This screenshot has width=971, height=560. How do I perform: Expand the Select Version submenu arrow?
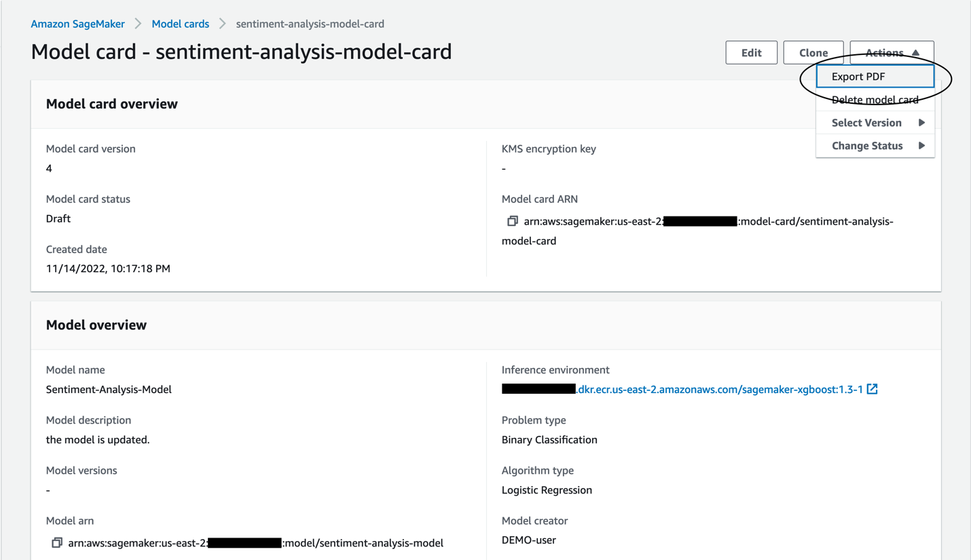coord(921,123)
